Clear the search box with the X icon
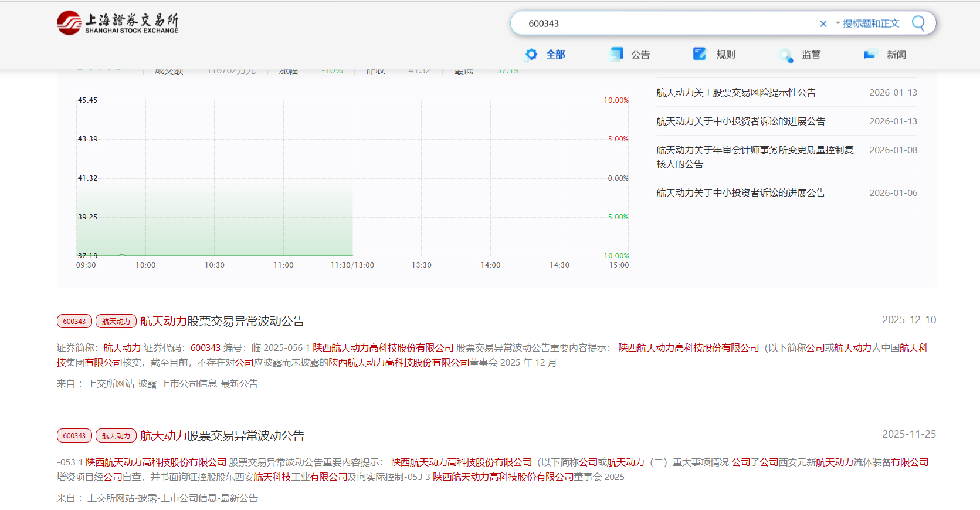The width and height of the screenshot is (980, 510). [x=823, y=23]
